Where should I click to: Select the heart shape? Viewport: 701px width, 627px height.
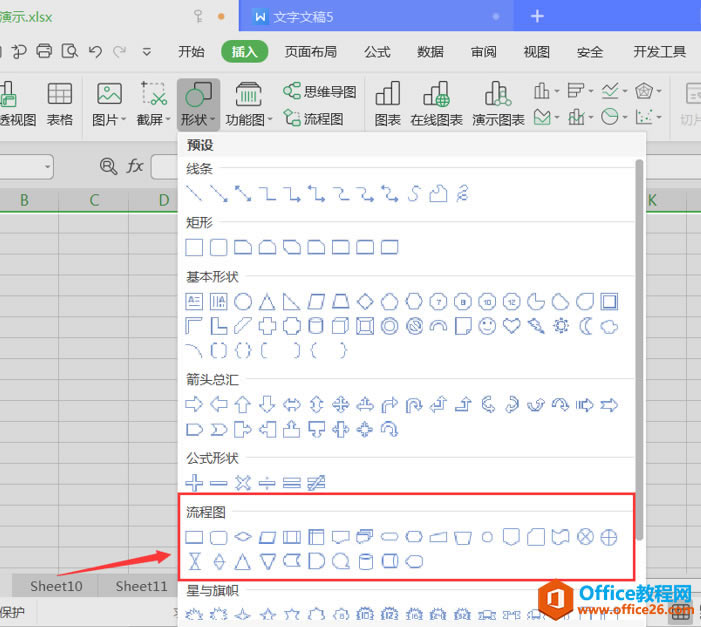pos(511,326)
